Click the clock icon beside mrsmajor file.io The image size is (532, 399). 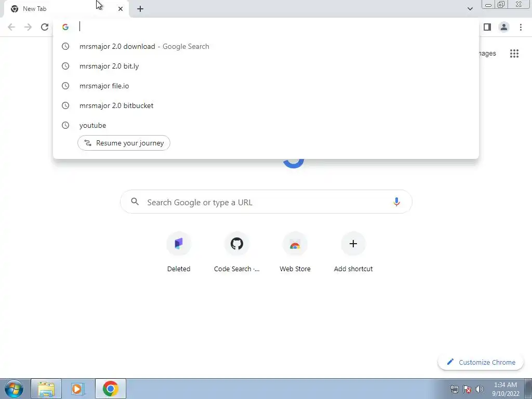point(65,86)
